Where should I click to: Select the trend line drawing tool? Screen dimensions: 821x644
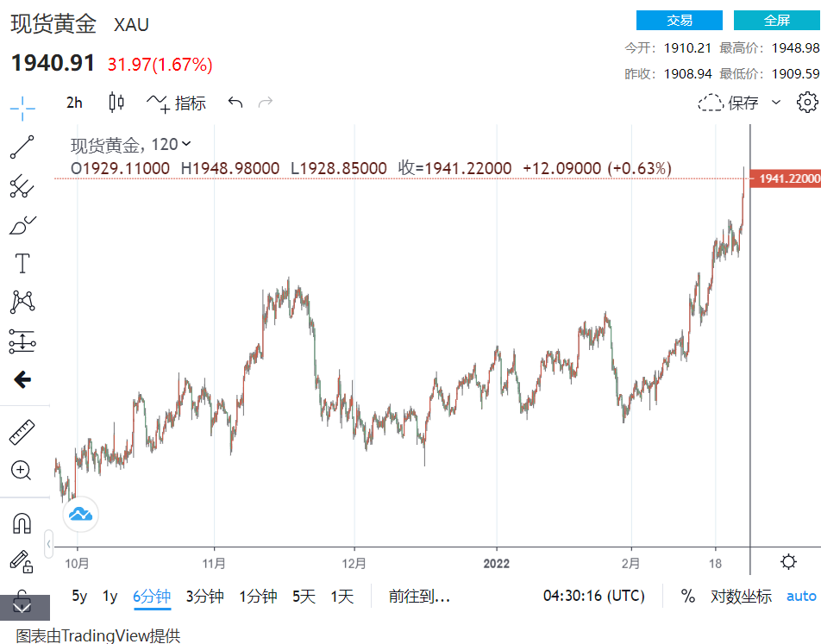point(22,147)
